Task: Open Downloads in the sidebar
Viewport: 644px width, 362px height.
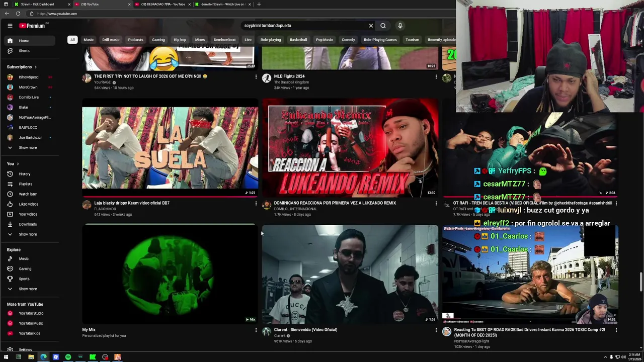Action: [30, 224]
